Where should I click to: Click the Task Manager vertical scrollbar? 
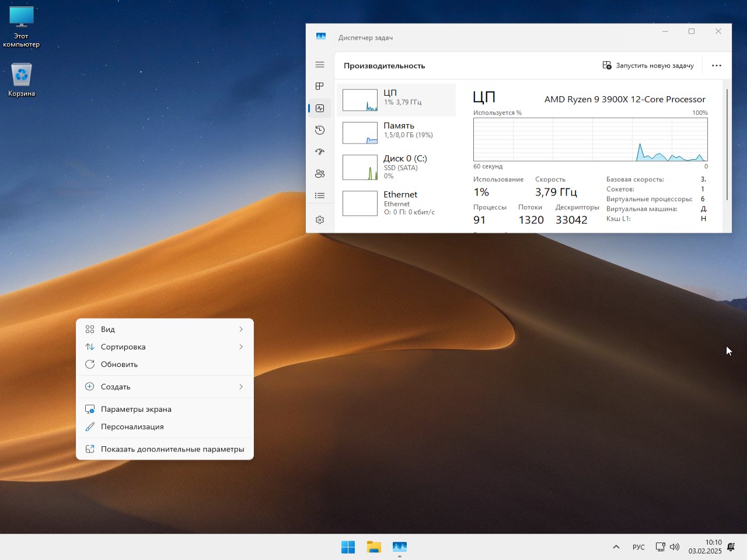(727, 146)
